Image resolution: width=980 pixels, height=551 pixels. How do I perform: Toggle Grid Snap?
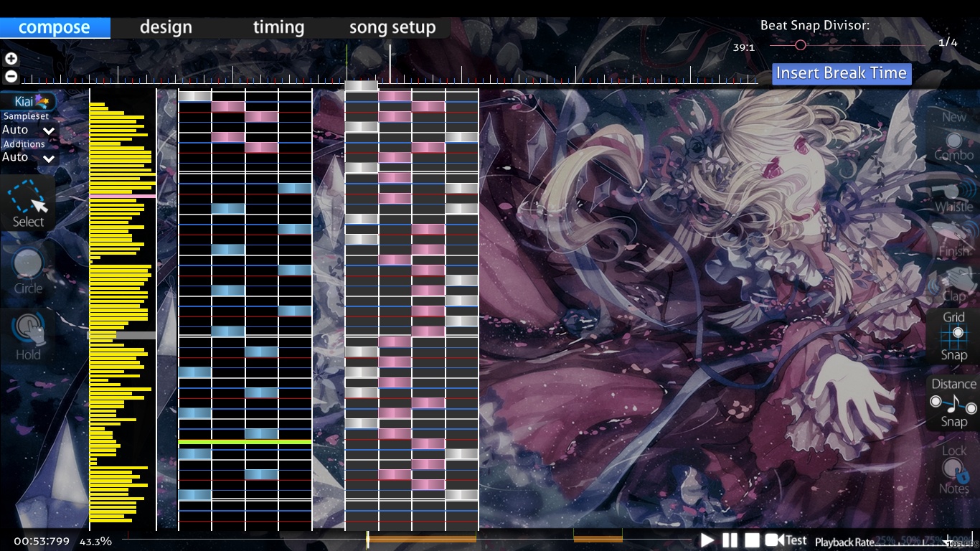click(x=953, y=336)
